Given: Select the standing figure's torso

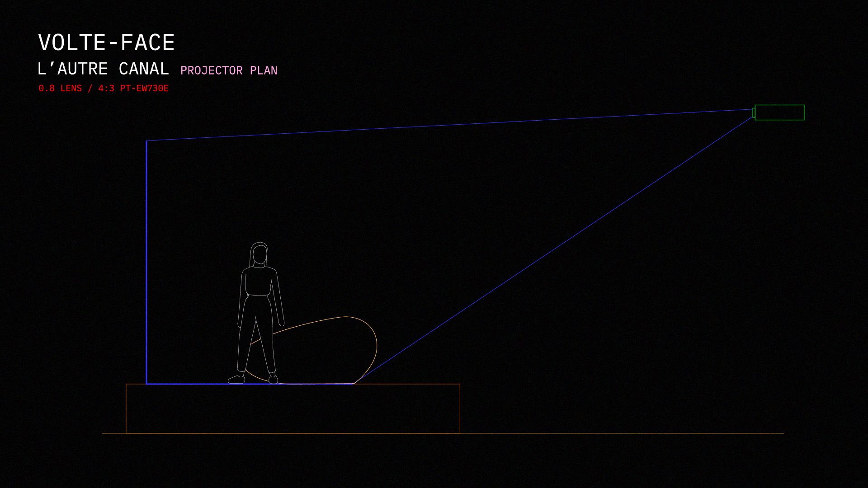Looking at the screenshot, I should pos(259,282).
